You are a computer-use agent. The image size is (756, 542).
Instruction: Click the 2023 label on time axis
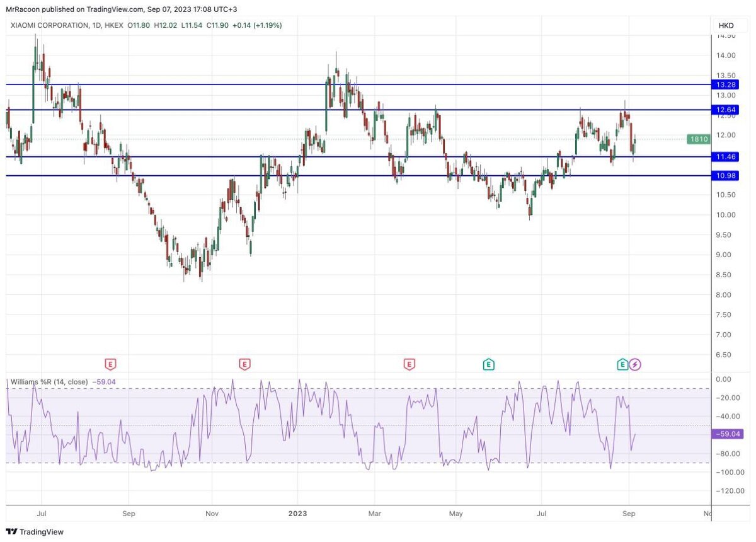pyautogui.click(x=297, y=514)
